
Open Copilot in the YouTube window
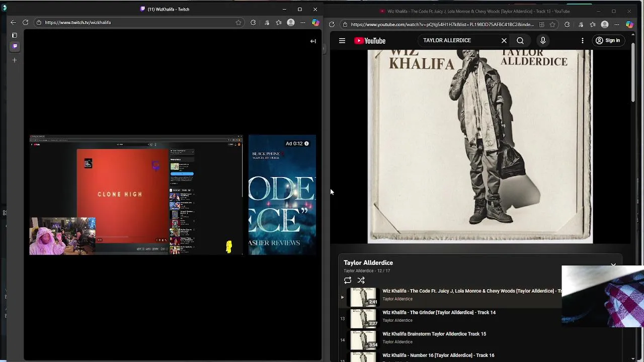pos(629,24)
